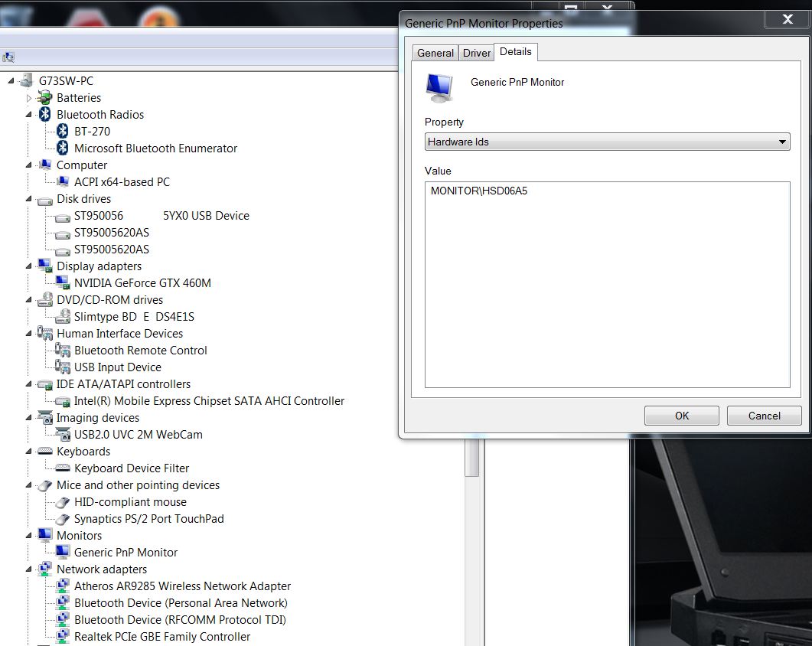Click the NVIDIA GeForce GTX 460M icon

(63, 283)
